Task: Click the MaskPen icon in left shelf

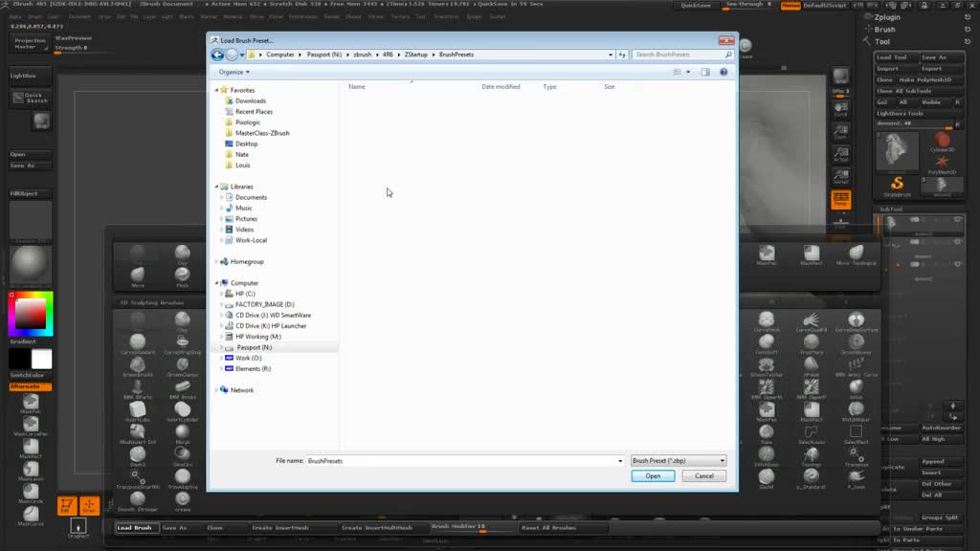Action: 31,402
